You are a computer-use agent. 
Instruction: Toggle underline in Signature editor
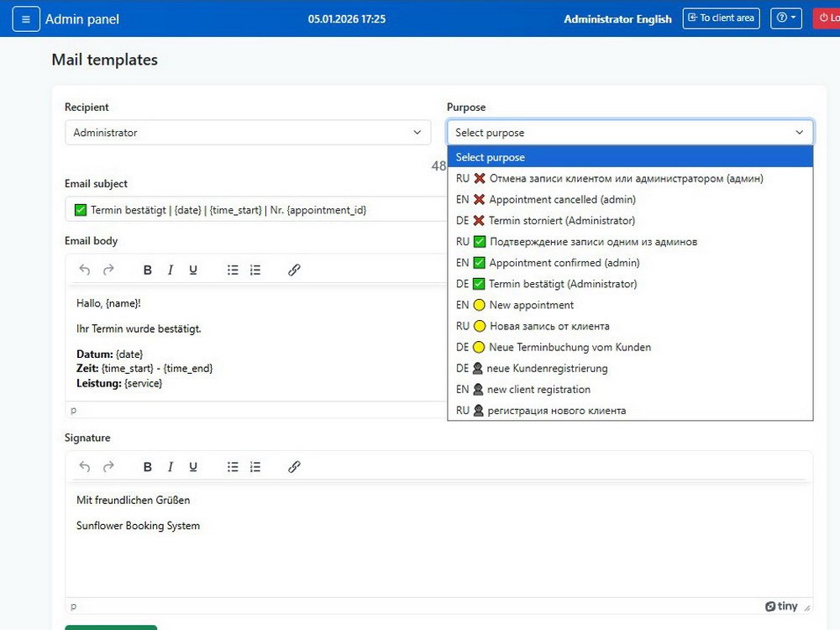(x=193, y=466)
